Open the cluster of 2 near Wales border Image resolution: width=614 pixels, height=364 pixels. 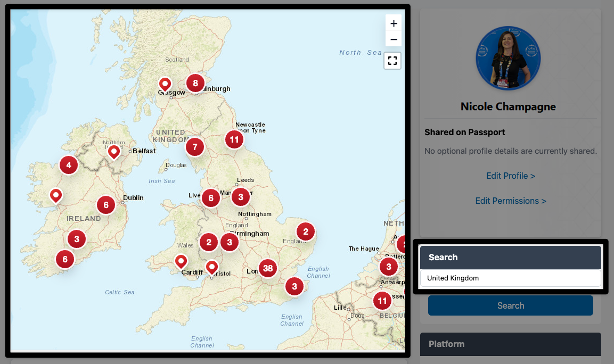(209, 242)
